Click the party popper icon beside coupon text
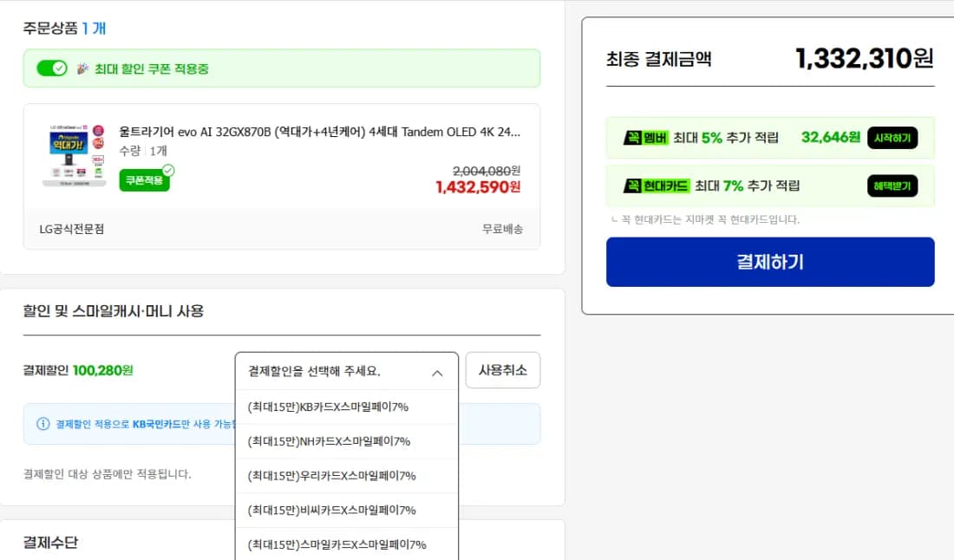 (82, 68)
